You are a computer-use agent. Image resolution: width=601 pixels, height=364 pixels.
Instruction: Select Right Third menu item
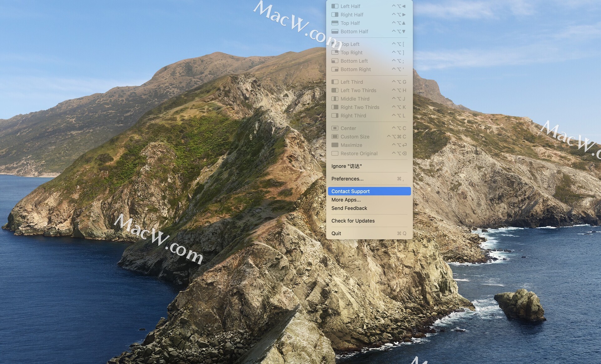(x=353, y=116)
